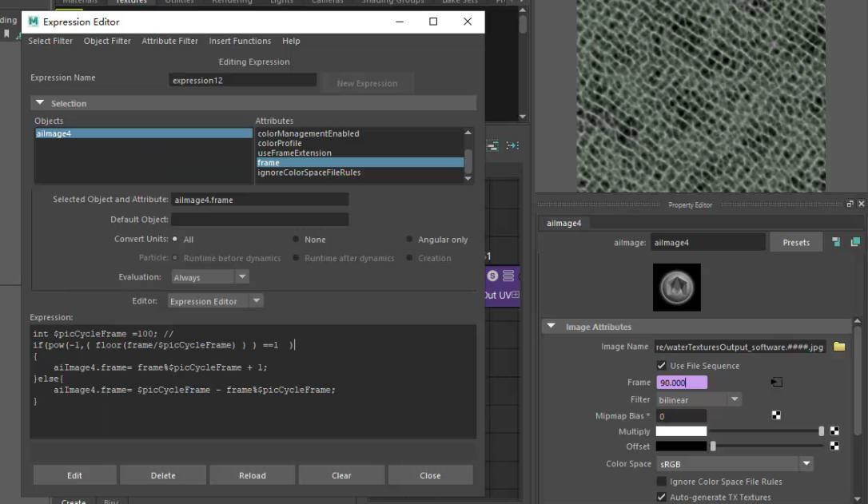868x504 pixels.
Task: Check Ignore Color Space File Rules
Action: coord(662,482)
